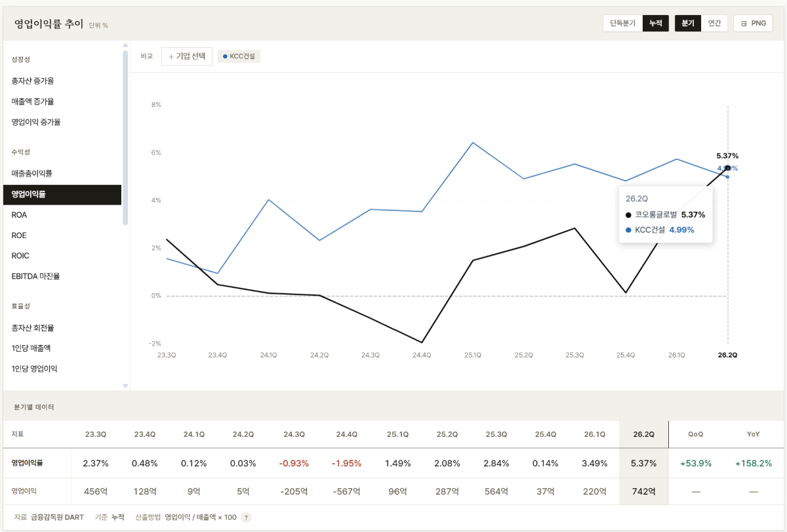The image size is (787, 532).
Task: Click the 25.1Q column header in table
Action: tap(397, 434)
